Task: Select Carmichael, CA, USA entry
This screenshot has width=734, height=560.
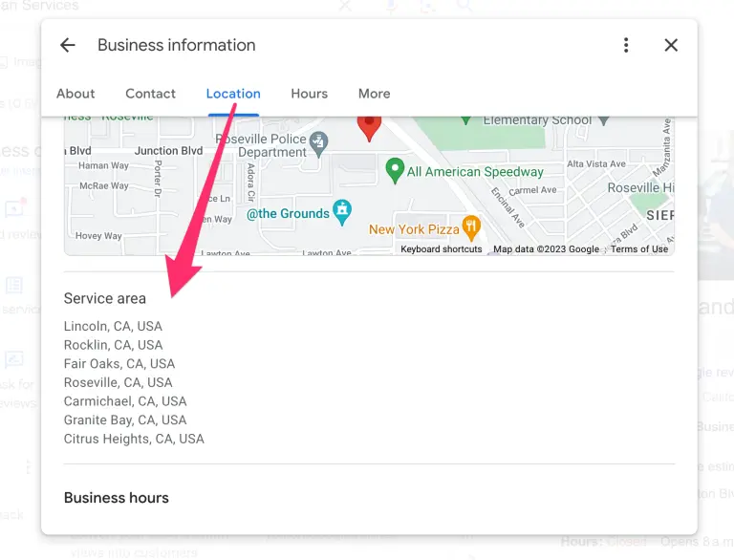Action: (x=125, y=400)
